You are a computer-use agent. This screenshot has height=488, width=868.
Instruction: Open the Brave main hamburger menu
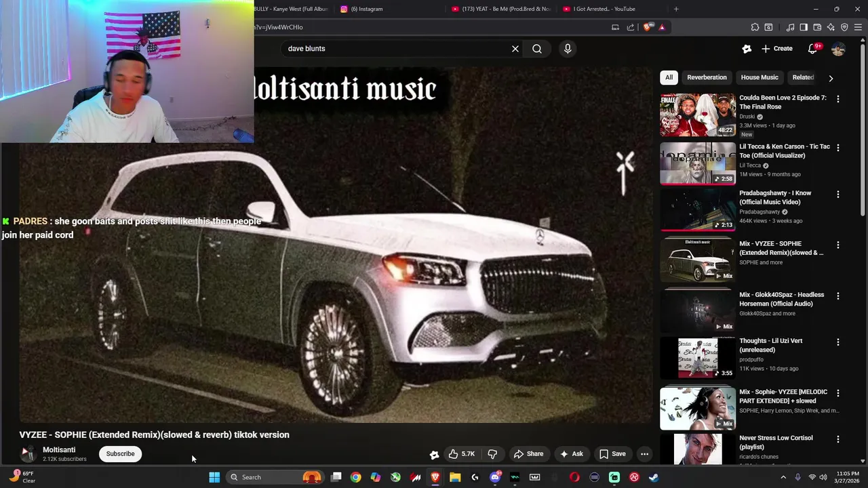tap(859, 27)
